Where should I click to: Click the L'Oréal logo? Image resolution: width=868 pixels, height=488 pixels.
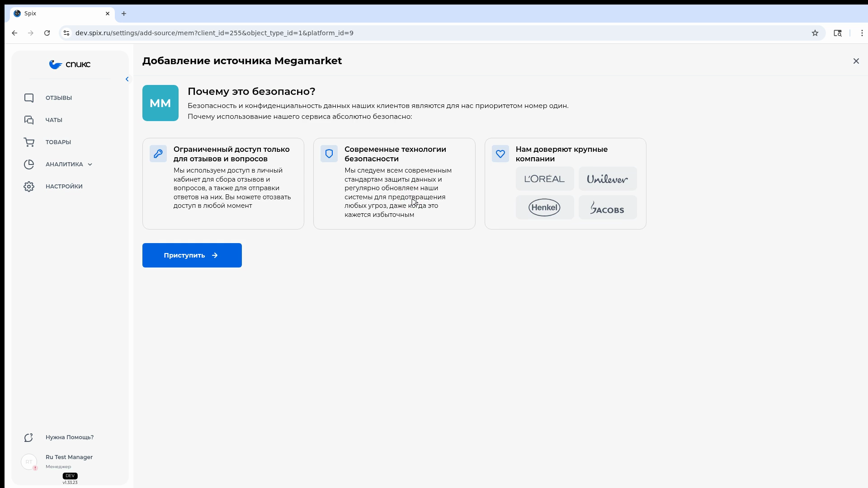(545, 179)
